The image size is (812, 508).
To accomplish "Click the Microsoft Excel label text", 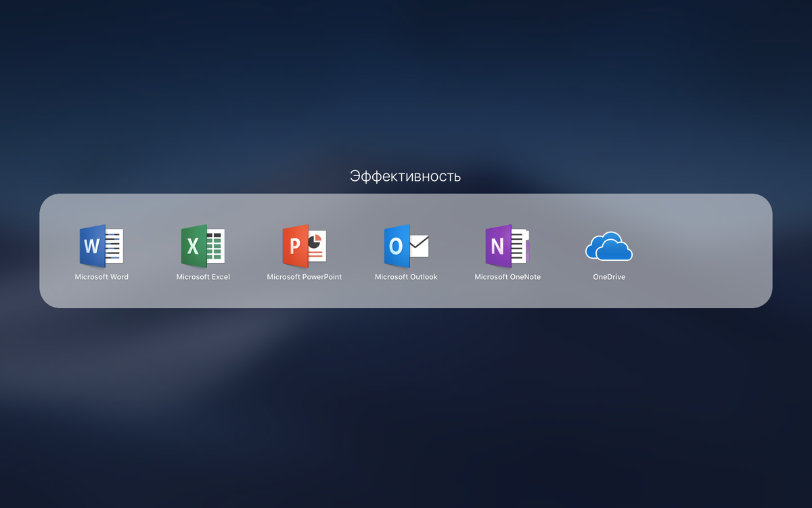I will 203,277.
